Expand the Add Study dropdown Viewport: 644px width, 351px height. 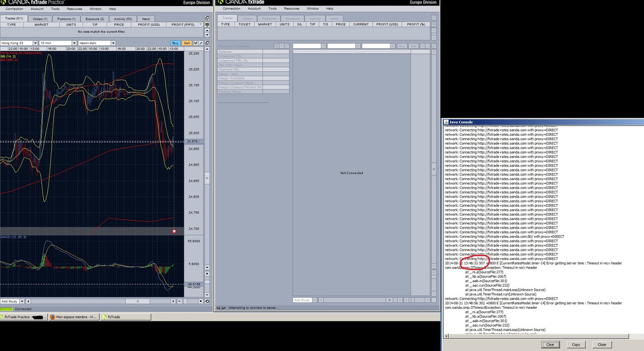tap(22, 301)
